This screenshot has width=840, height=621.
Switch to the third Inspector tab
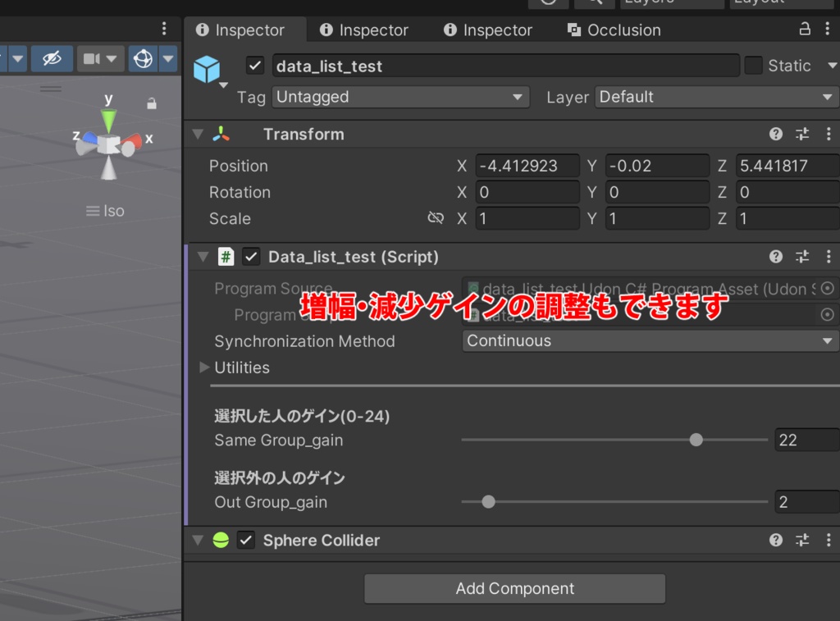[487, 30]
